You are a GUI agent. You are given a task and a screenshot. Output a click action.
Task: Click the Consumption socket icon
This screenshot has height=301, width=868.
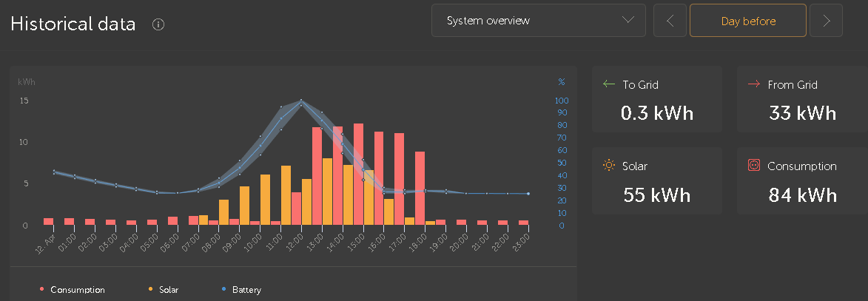[x=753, y=166]
